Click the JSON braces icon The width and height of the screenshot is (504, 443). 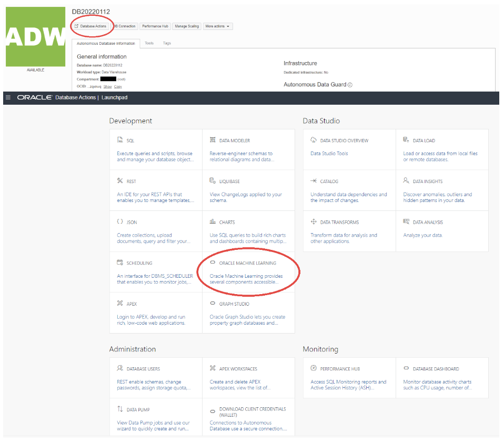[x=120, y=221]
